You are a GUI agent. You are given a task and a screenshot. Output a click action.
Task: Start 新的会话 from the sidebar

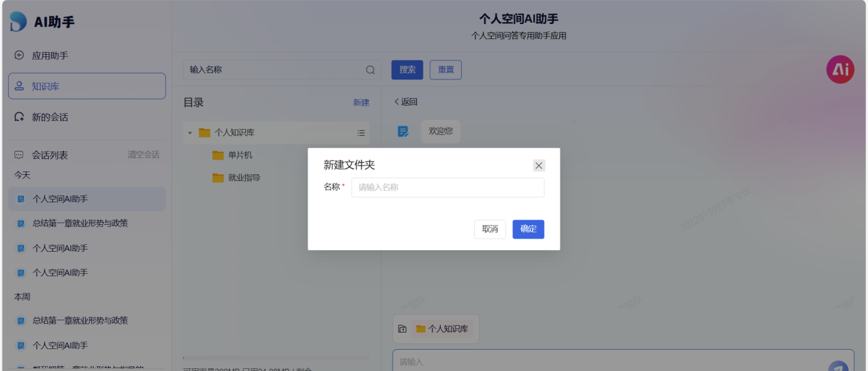tap(49, 117)
